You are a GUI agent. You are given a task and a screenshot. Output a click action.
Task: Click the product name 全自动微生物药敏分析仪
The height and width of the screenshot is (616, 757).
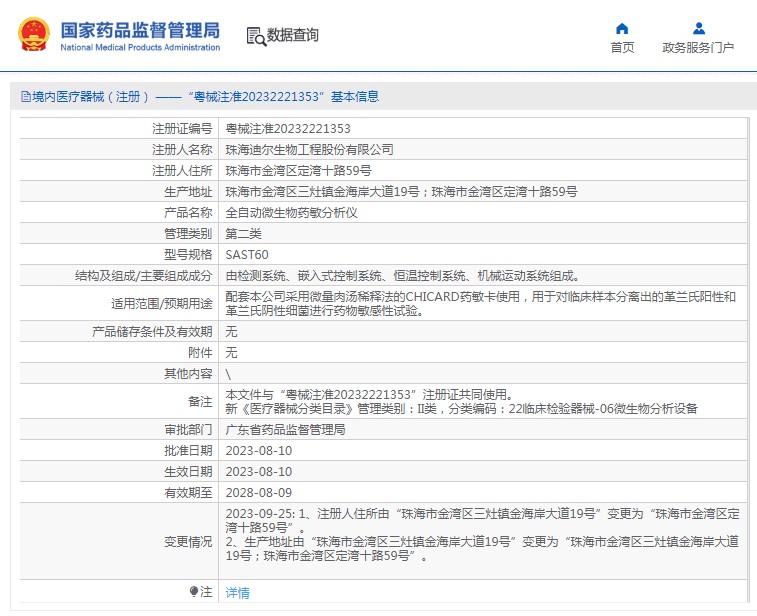tap(291, 213)
